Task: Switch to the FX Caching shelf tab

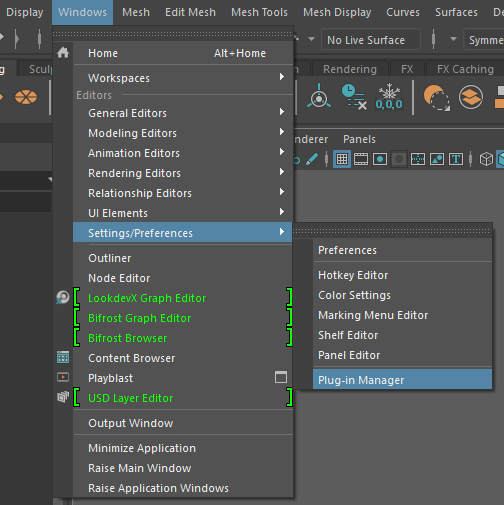Action: click(x=465, y=69)
